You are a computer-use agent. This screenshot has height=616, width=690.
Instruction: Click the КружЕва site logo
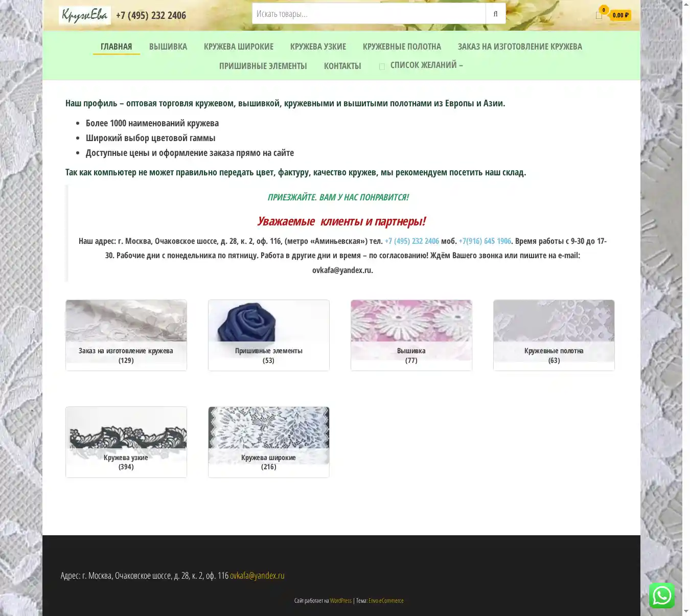pyautogui.click(x=85, y=15)
